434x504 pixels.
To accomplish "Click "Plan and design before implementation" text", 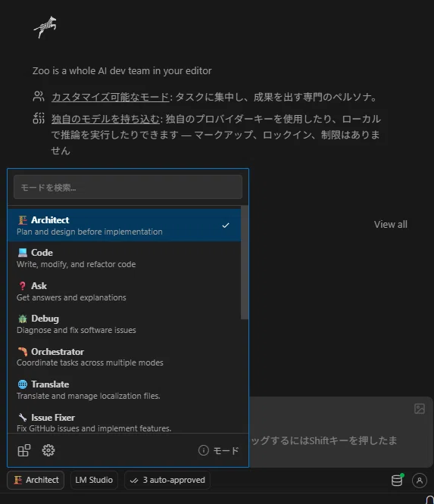I will (x=89, y=232).
